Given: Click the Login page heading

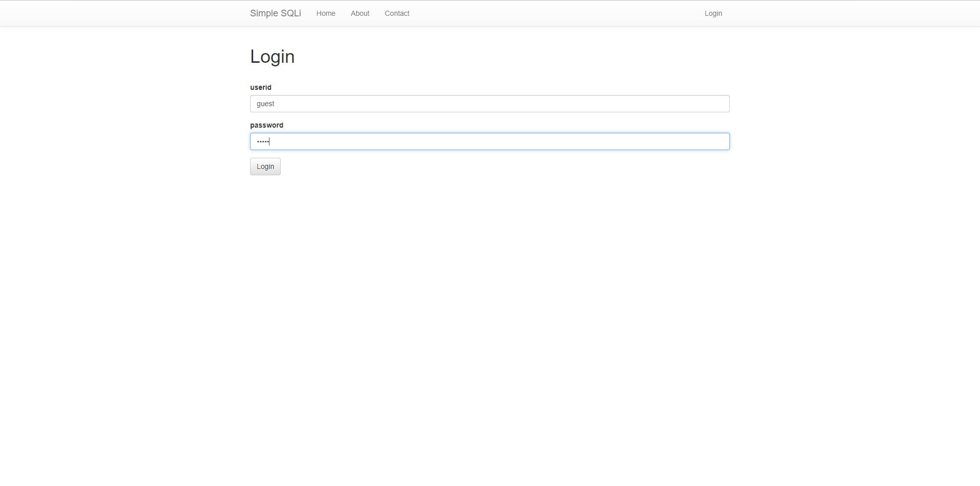Looking at the screenshot, I should [272, 56].
